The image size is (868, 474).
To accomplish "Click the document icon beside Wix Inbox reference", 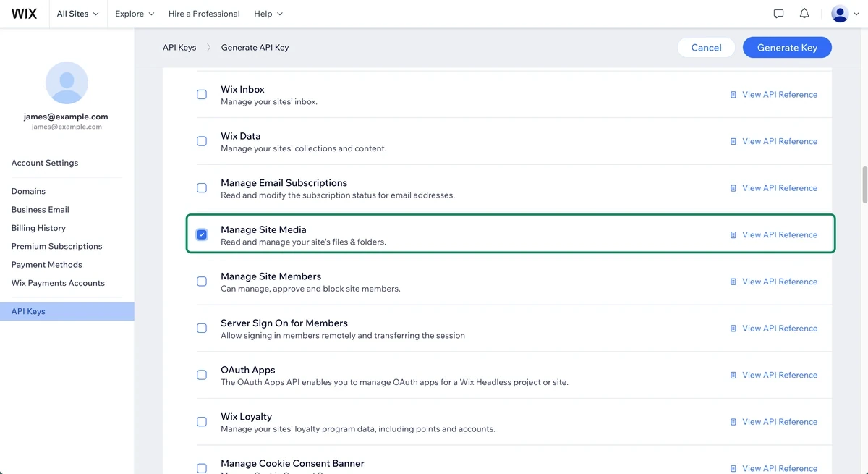I will click(x=733, y=95).
